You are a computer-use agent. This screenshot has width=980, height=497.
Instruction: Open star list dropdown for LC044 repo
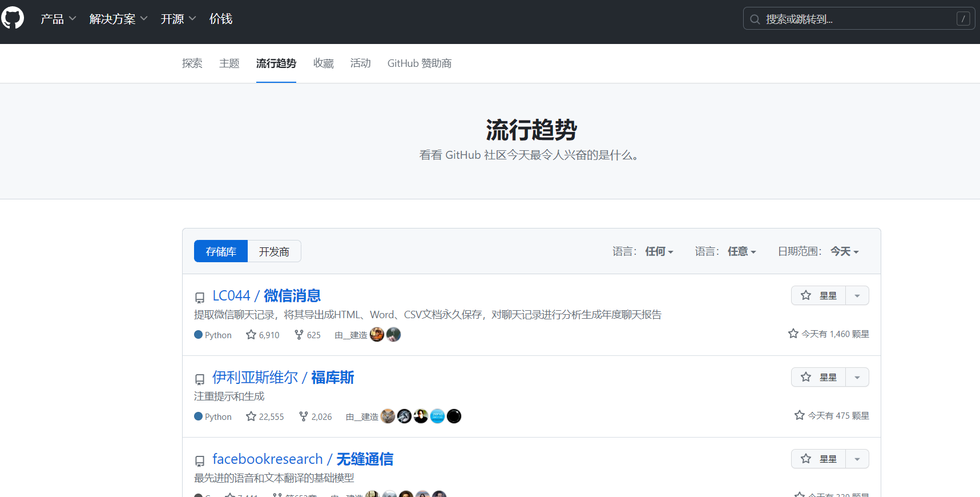click(x=857, y=295)
